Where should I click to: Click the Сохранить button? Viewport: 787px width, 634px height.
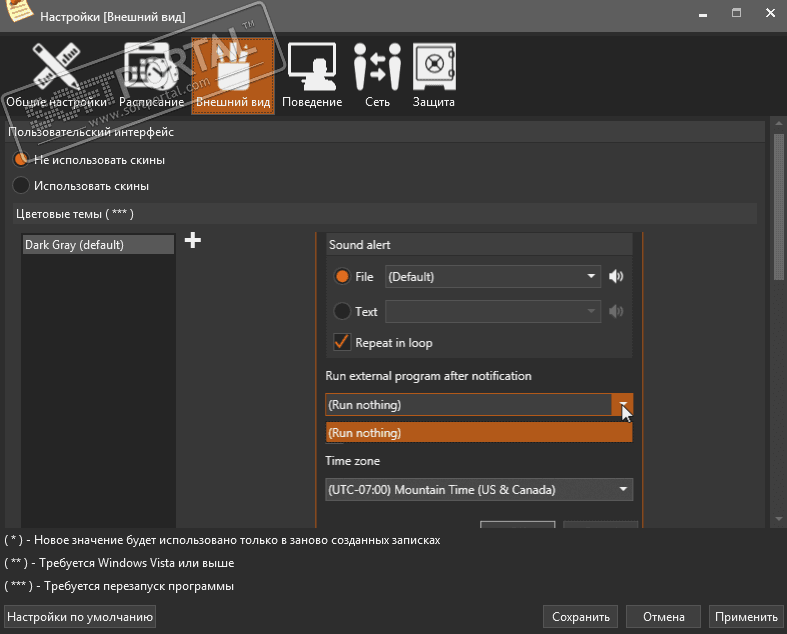coord(580,616)
